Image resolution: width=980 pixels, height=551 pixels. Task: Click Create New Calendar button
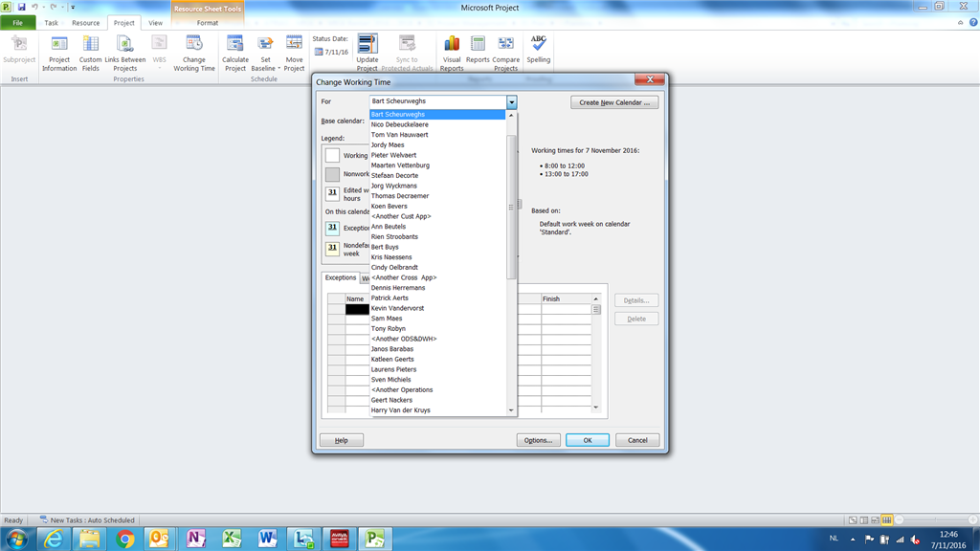pos(614,102)
